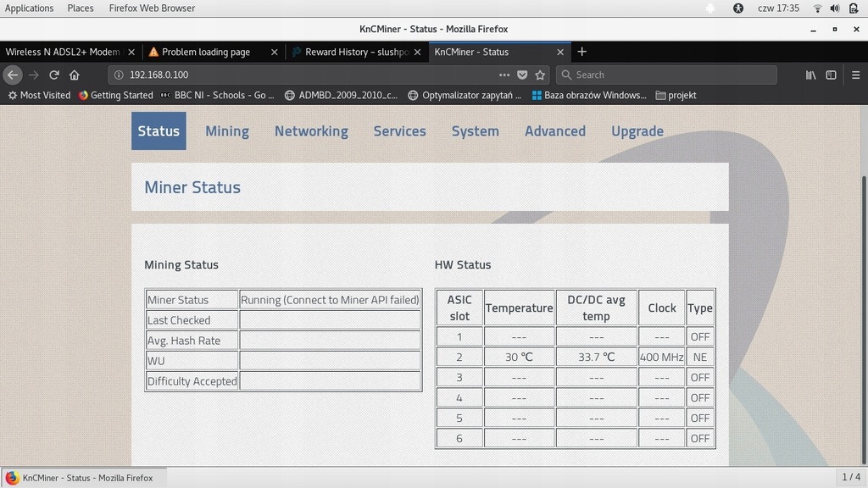This screenshot has width=868, height=488.
Task: Open the system power/lock menu icon
Action: [854, 8]
